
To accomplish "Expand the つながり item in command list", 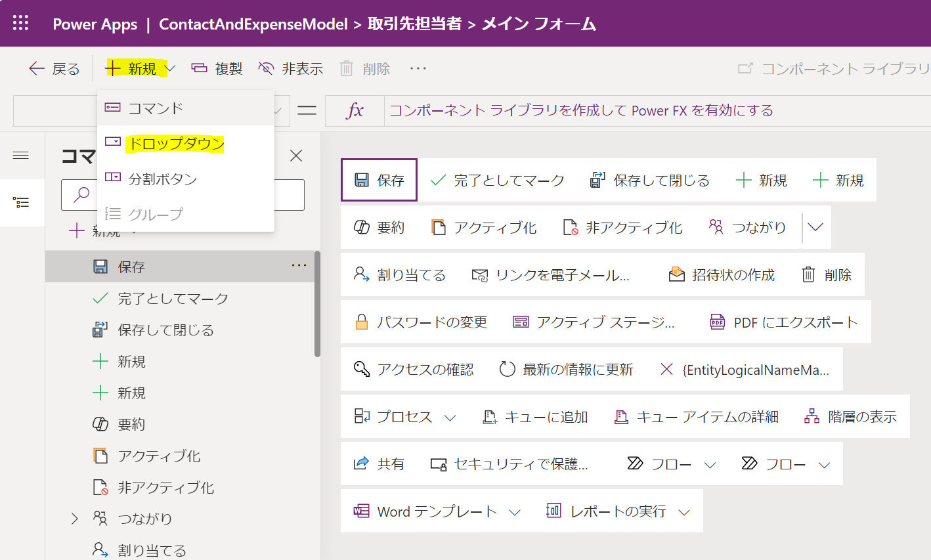I will tap(75, 519).
